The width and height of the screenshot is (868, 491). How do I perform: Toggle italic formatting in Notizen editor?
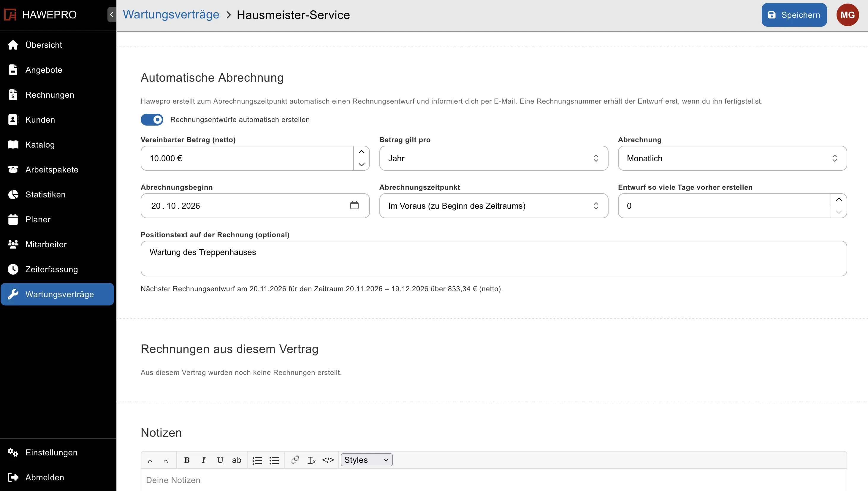coord(203,460)
